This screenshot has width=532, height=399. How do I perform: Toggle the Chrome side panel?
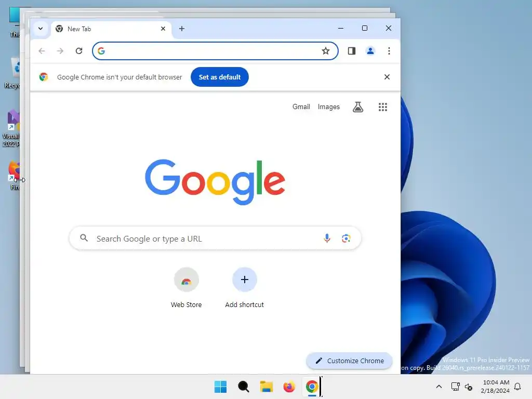352,51
